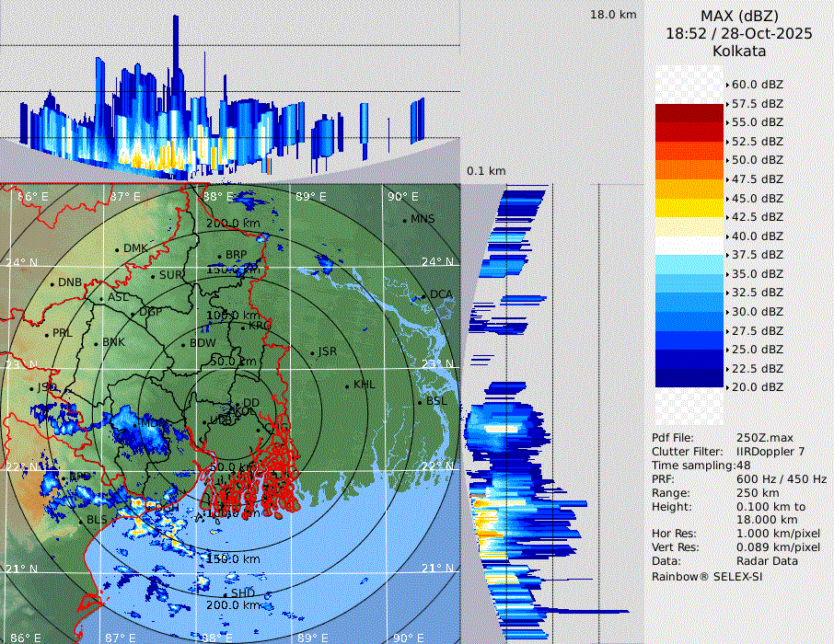
Task: Select the Kolkata radar name heading
Action: click(739, 51)
